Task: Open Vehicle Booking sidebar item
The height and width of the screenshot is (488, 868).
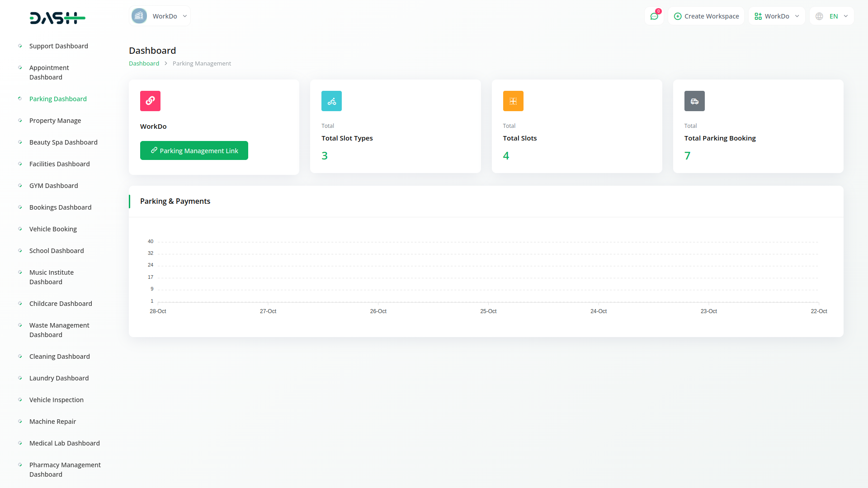Action: tap(53, 229)
